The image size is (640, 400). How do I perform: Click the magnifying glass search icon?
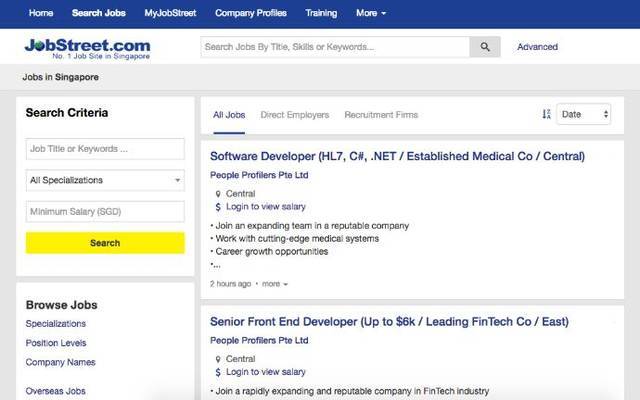tap(485, 47)
